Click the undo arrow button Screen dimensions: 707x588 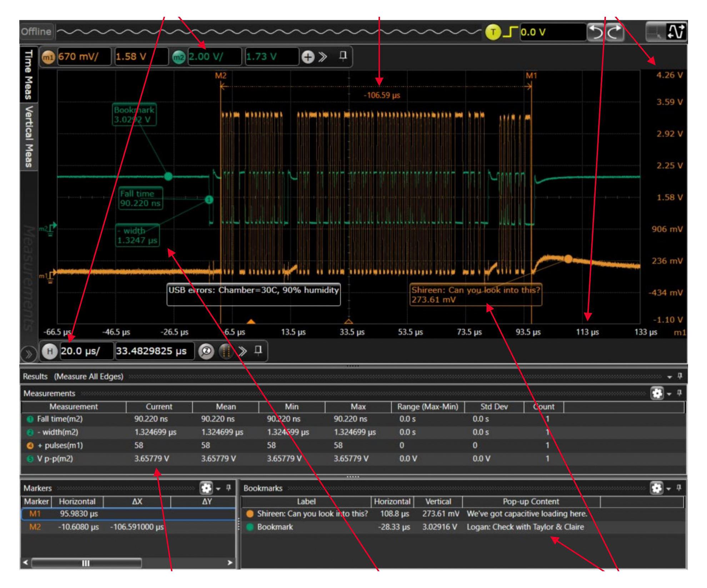tap(596, 32)
